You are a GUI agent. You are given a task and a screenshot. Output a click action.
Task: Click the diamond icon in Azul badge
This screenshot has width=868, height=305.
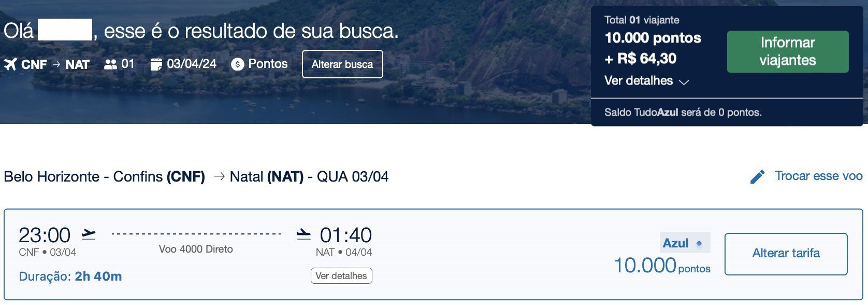pyautogui.click(x=699, y=243)
